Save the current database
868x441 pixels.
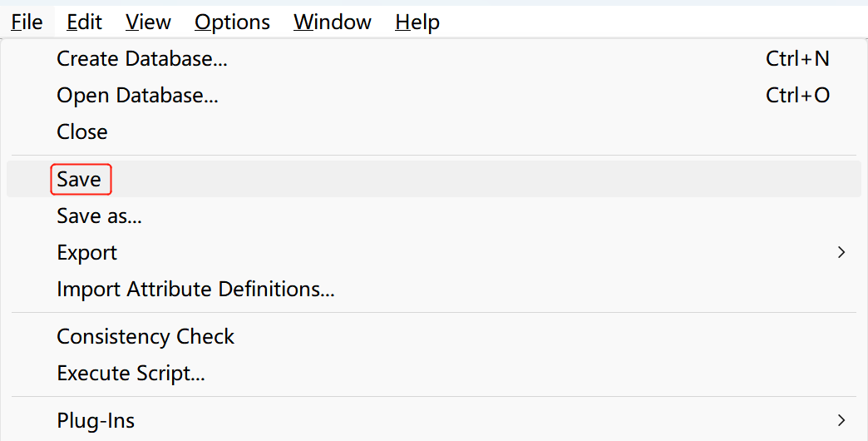click(80, 180)
